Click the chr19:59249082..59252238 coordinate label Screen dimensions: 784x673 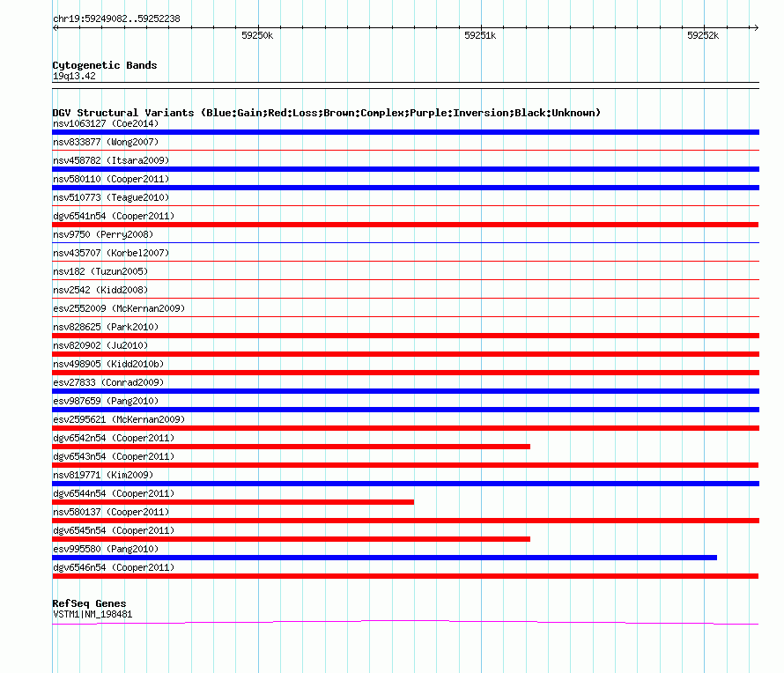click(116, 19)
